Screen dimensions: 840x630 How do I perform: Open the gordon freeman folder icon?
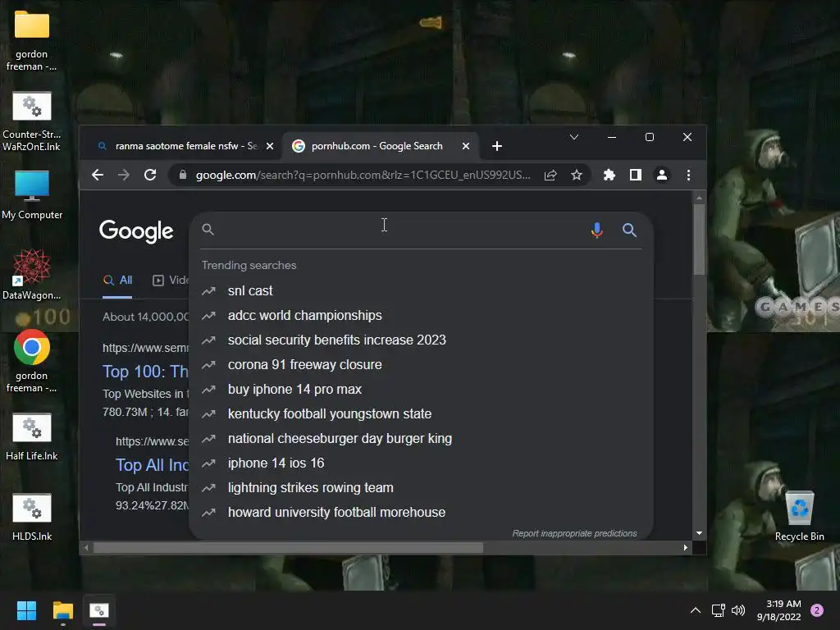[x=32, y=41]
